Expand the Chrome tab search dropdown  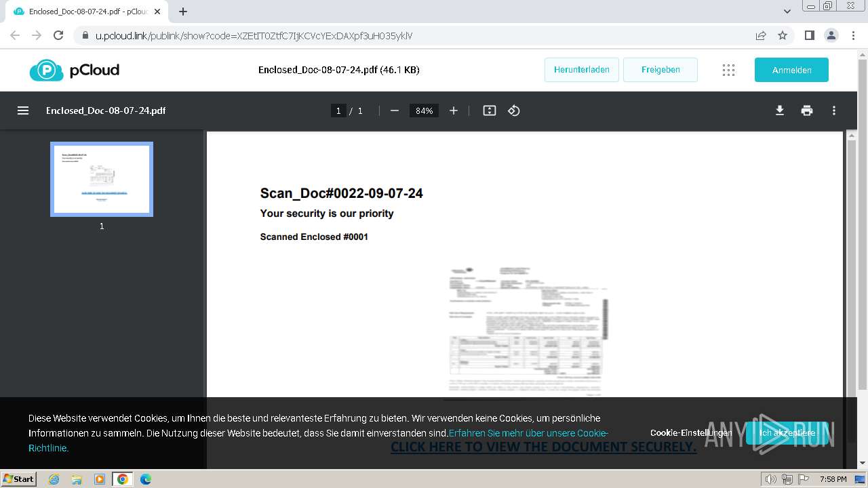787,12
